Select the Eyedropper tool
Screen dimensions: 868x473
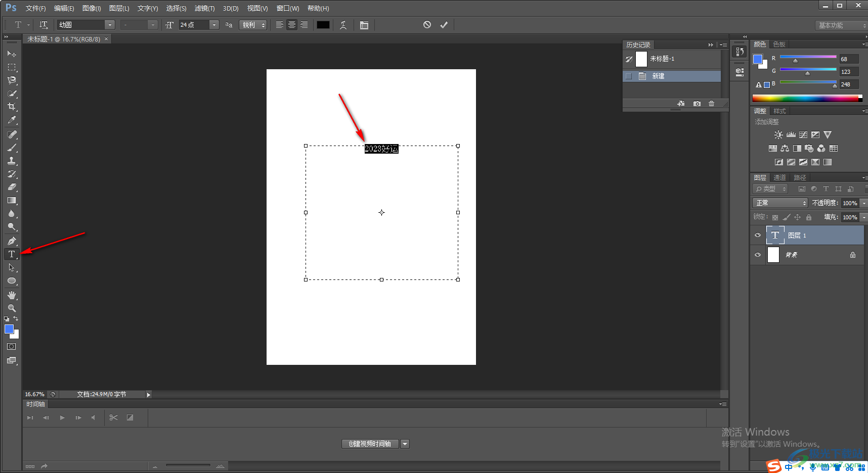click(12, 120)
